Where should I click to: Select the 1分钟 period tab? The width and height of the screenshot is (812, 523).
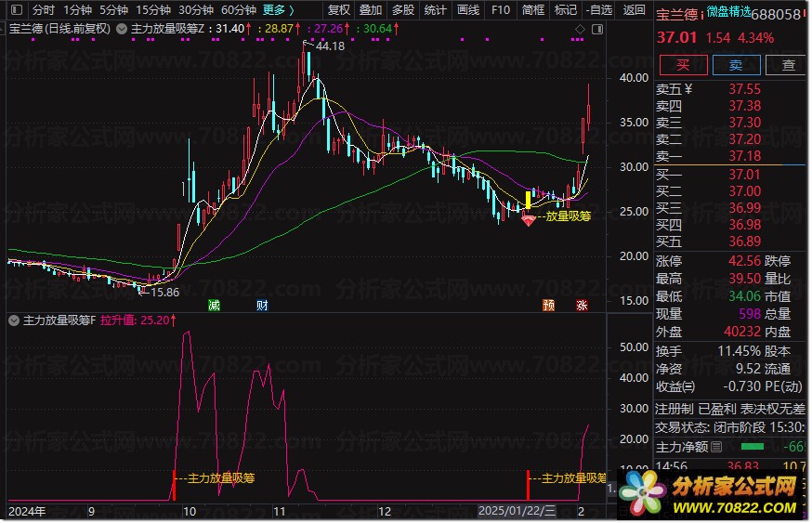point(77,10)
